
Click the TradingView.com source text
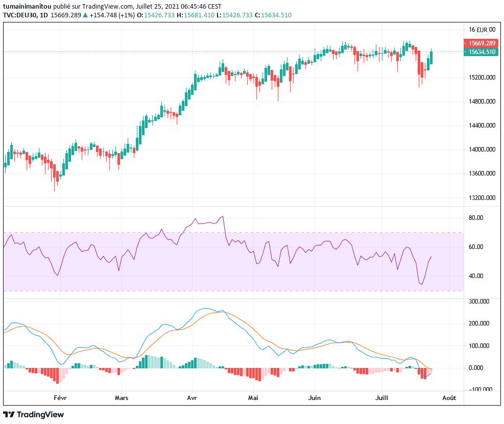click(x=107, y=7)
